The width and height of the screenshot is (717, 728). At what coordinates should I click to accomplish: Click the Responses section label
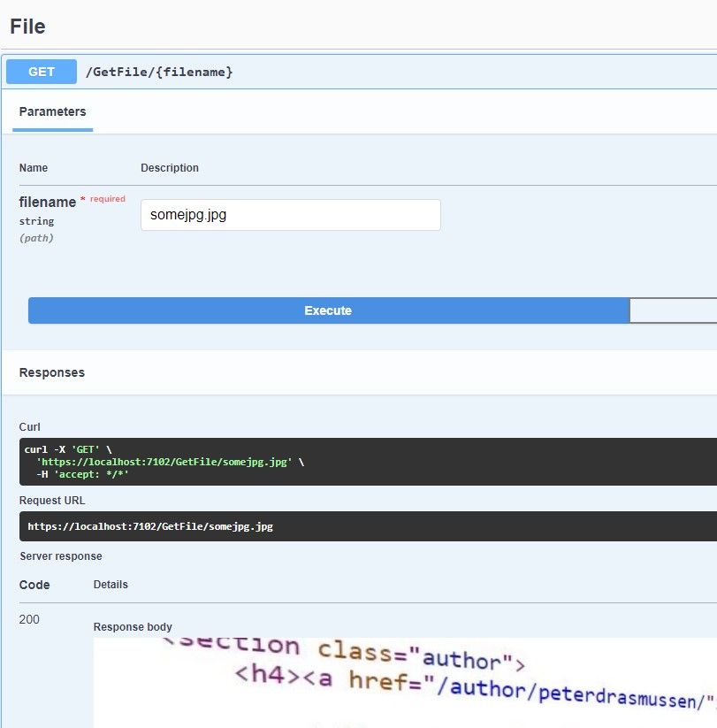[51, 372]
